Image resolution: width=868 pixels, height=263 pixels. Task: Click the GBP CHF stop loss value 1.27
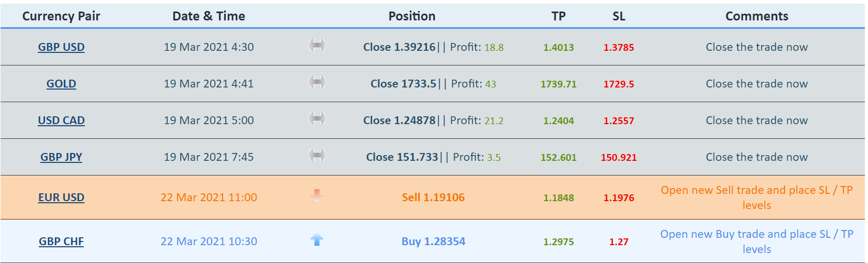619,242
